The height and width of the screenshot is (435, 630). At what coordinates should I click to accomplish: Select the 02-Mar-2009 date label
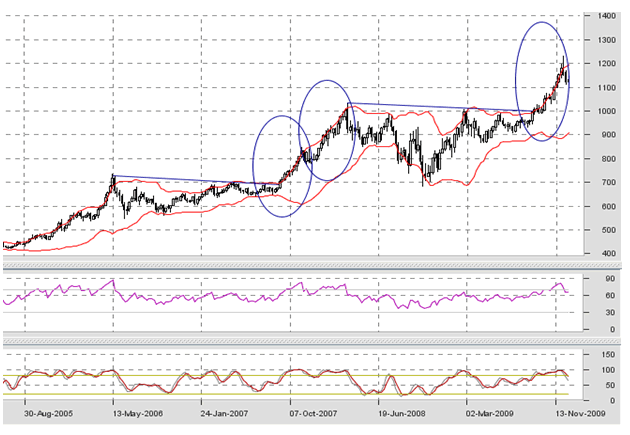(x=490, y=413)
